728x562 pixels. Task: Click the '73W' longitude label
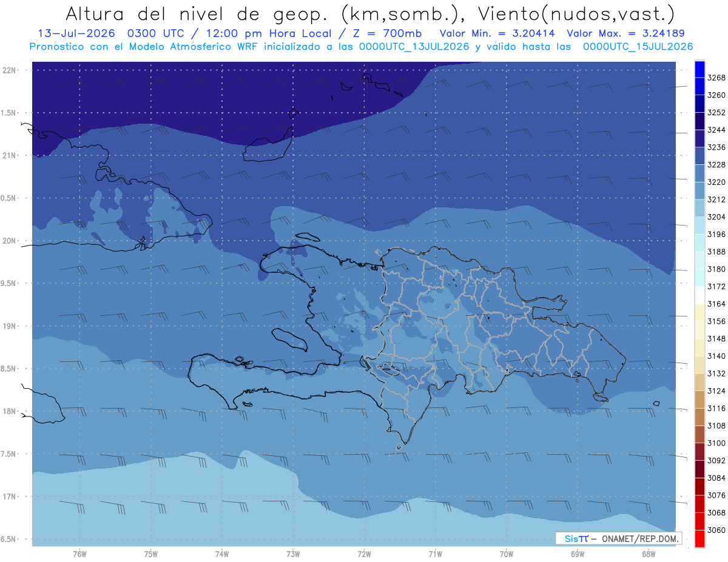tap(293, 554)
